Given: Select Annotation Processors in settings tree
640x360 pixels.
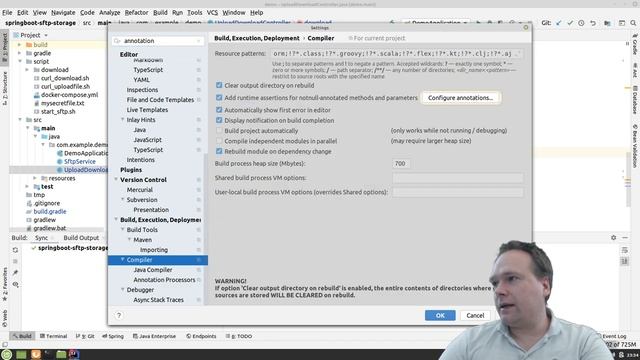Looking at the screenshot, I should [x=164, y=280].
